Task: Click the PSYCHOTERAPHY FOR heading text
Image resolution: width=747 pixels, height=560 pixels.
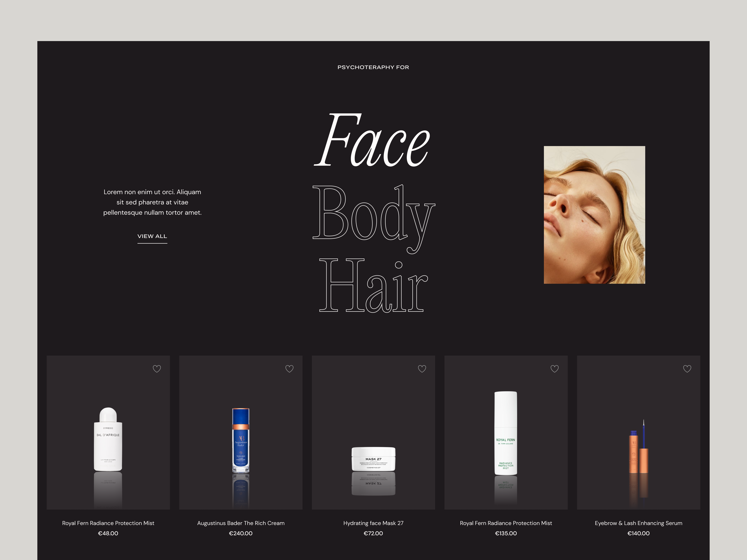Action: pyautogui.click(x=373, y=67)
